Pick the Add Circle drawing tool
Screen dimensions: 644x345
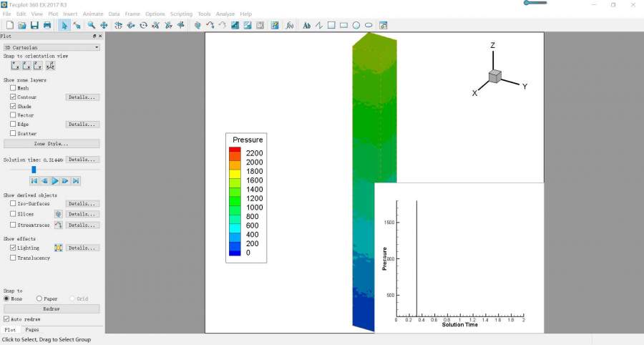pyautogui.click(x=356, y=25)
